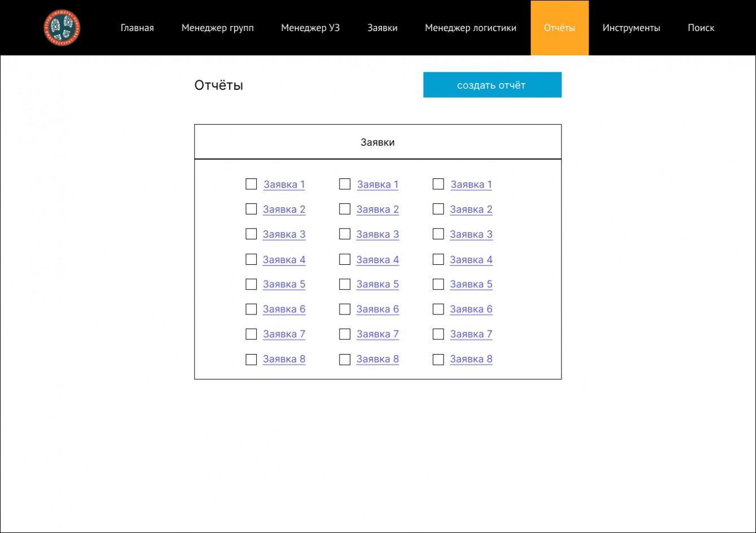
Task: Enable the Заявка 7 checkbox in the right column
Action: click(438, 334)
